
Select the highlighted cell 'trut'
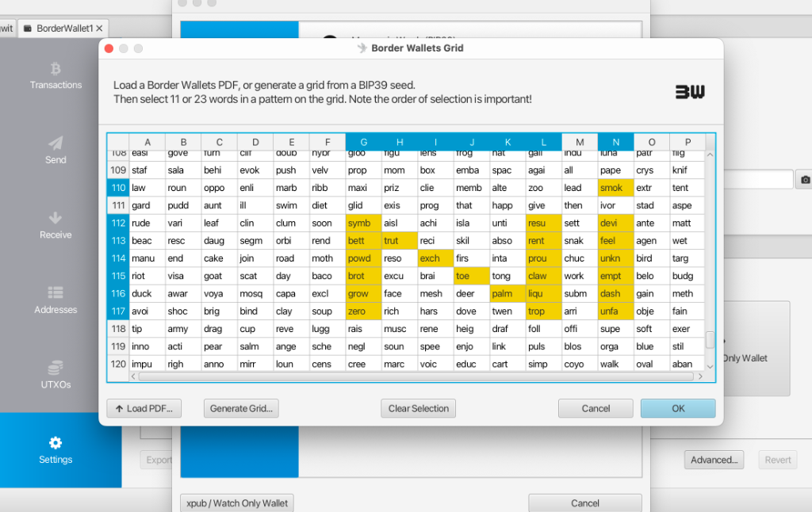pyautogui.click(x=400, y=241)
